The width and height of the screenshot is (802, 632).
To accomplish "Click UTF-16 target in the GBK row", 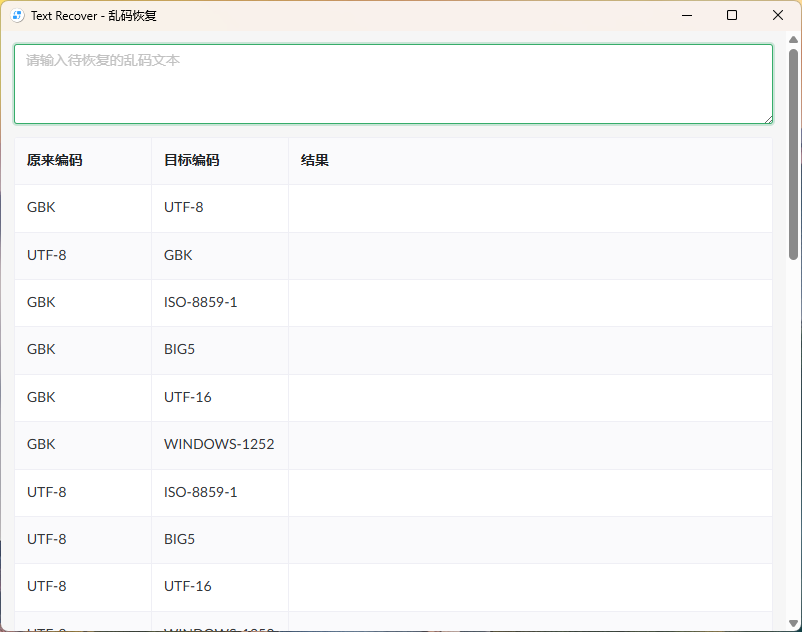I will pos(187,397).
